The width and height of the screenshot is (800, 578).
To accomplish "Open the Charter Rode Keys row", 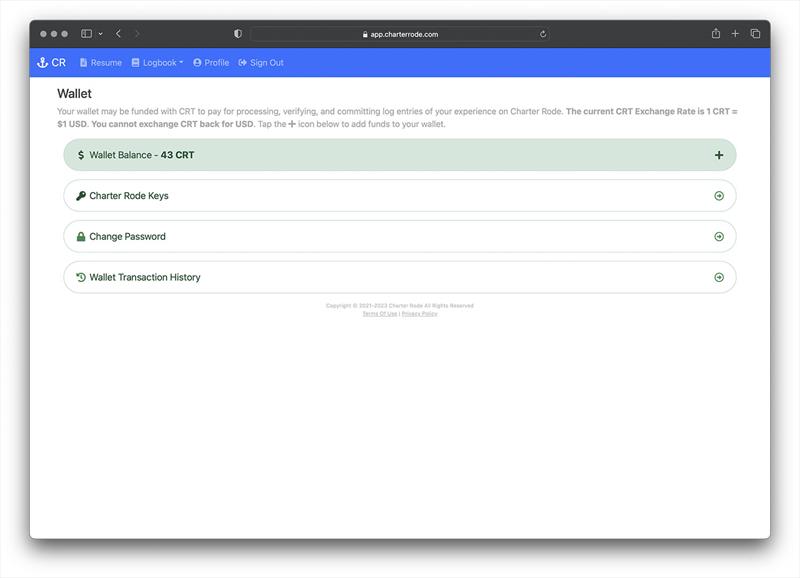I will (399, 196).
